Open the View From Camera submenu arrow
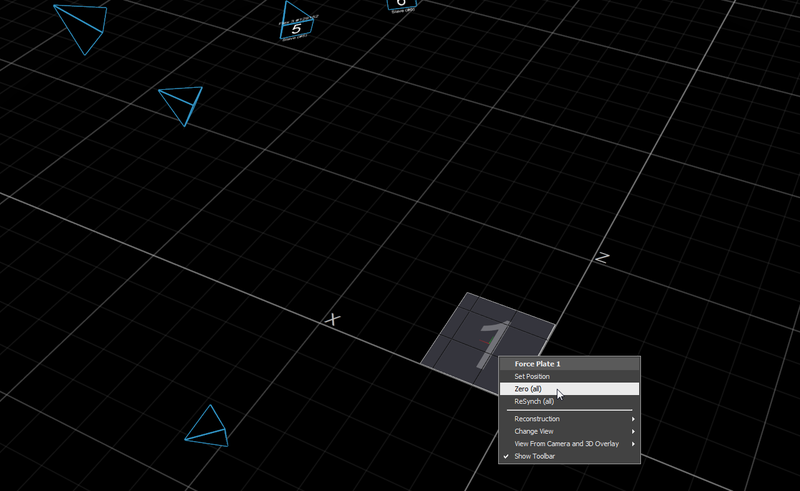800x491 pixels. (633, 443)
